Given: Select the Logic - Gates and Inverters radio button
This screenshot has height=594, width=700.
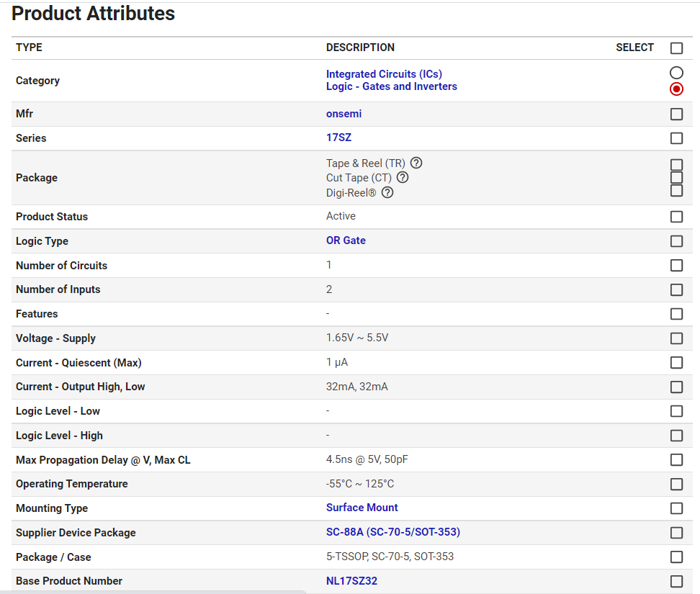Looking at the screenshot, I should point(676,89).
